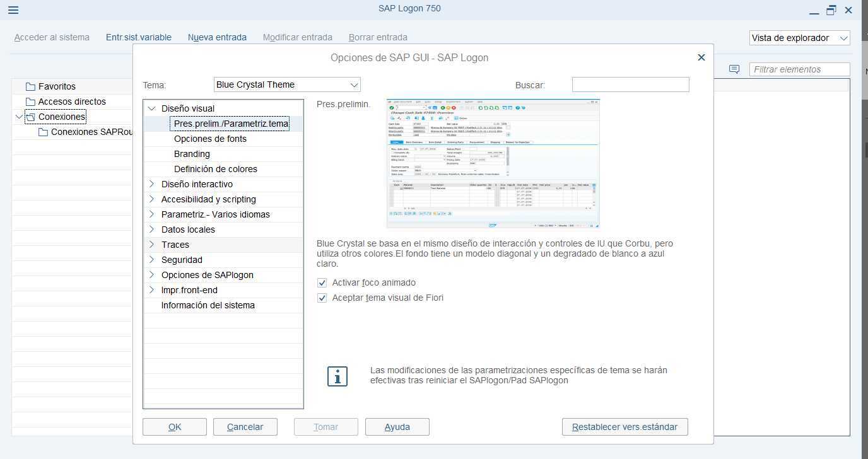The image size is (868, 459).
Task: Click the OK button
Action: tap(175, 427)
